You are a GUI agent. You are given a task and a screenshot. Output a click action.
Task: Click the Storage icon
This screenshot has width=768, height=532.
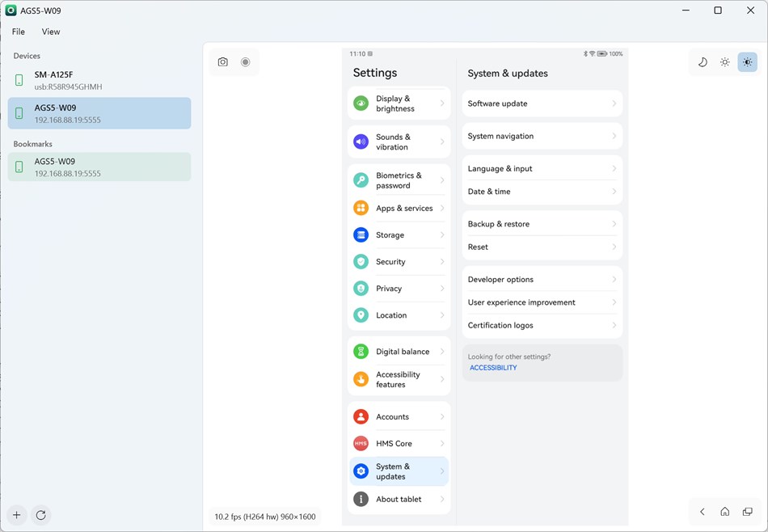coord(361,234)
